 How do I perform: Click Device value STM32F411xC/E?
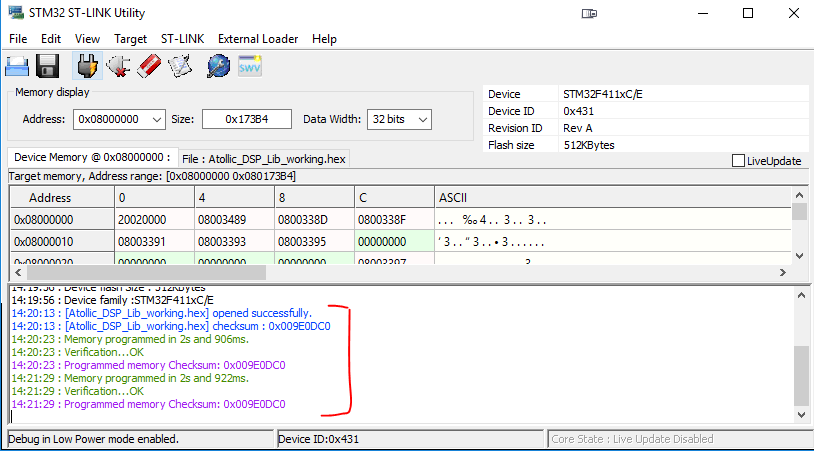point(603,94)
